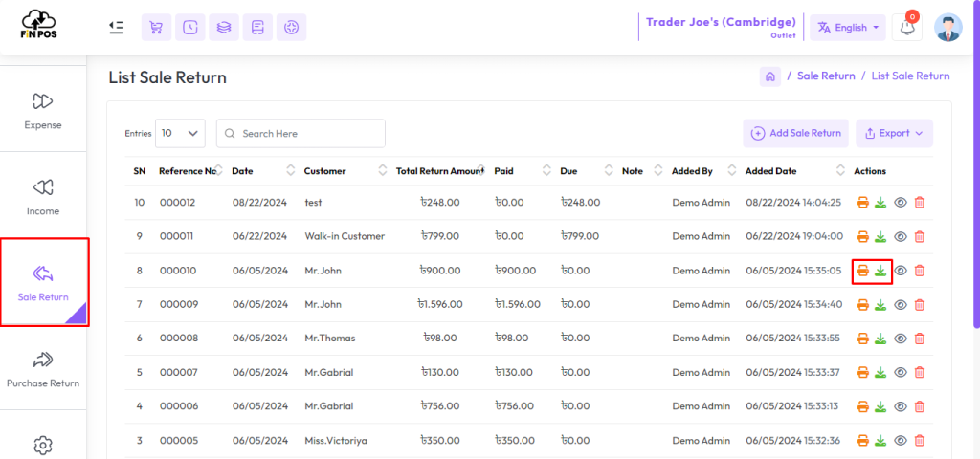This screenshot has height=459, width=980.
Task: Download invoice for reference 000010
Action: [x=880, y=271]
